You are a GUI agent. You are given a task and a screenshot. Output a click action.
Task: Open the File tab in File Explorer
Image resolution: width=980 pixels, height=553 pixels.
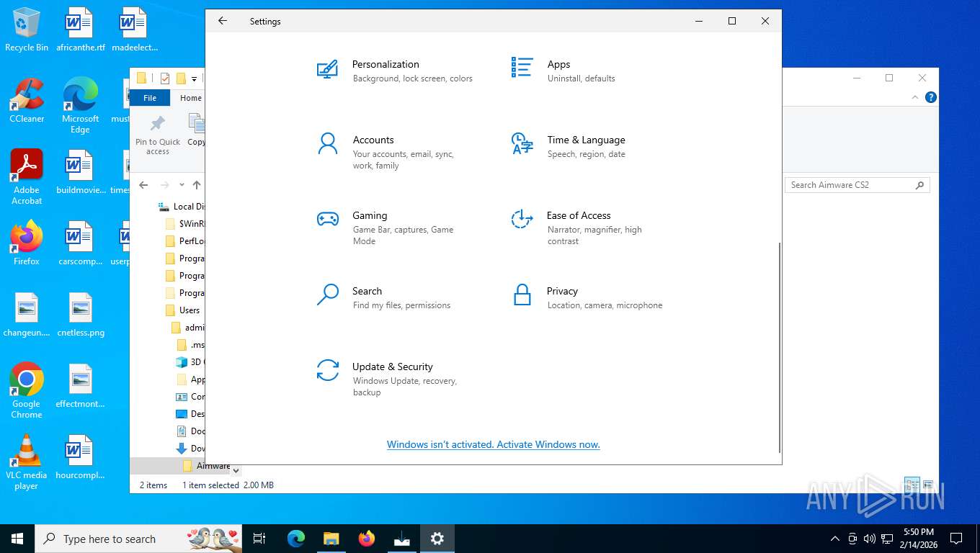click(x=150, y=98)
